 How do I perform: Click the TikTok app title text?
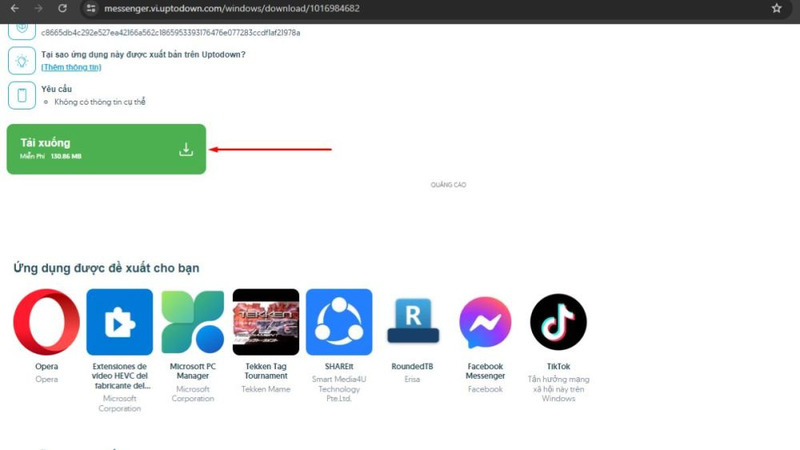558,367
